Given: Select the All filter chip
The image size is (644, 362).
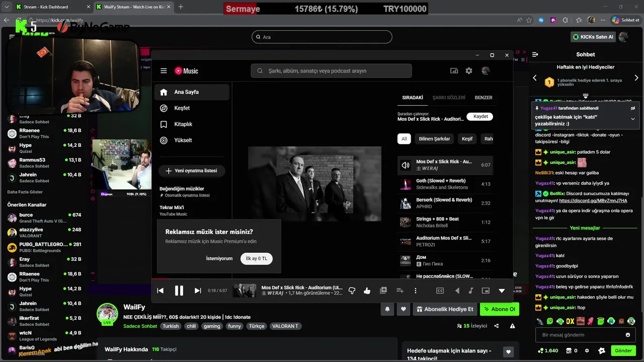Looking at the screenshot, I should pos(404,139).
